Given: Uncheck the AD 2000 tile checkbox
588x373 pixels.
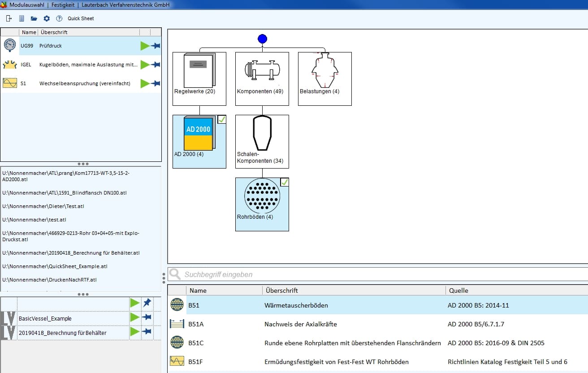Looking at the screenshot, I should [222, 119].
